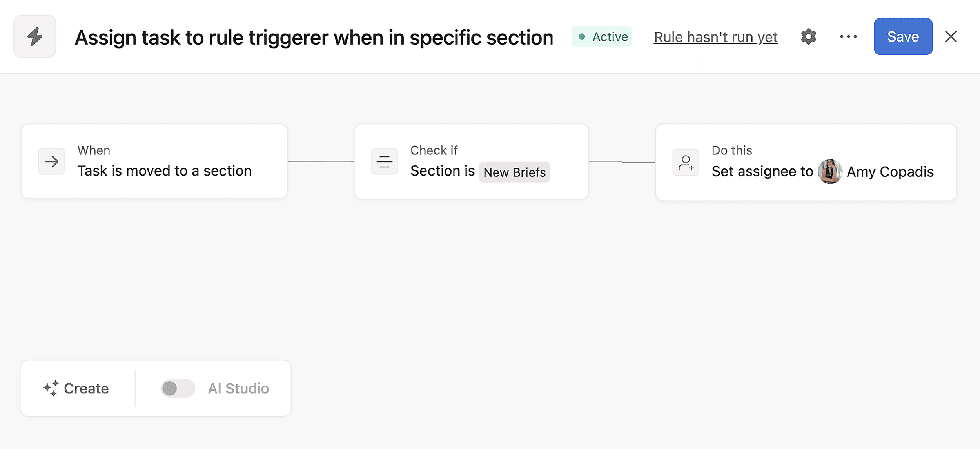Viewport: 980px width, 449px height.
Task: Click the arrow icon on the When card
Action: click(x=51, y=161)
